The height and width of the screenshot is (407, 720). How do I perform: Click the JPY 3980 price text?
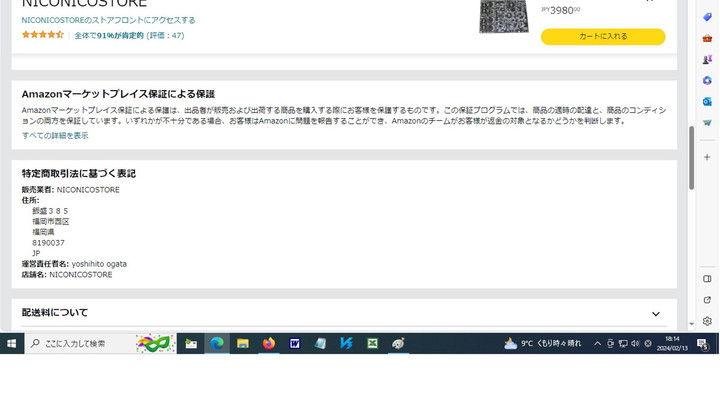coord(560,10)
